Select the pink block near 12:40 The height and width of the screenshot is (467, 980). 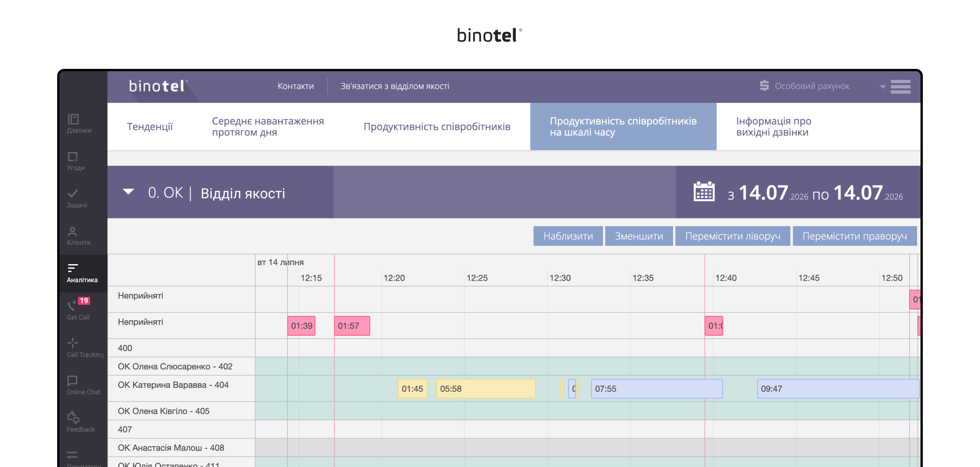click(x=714, y=326)
